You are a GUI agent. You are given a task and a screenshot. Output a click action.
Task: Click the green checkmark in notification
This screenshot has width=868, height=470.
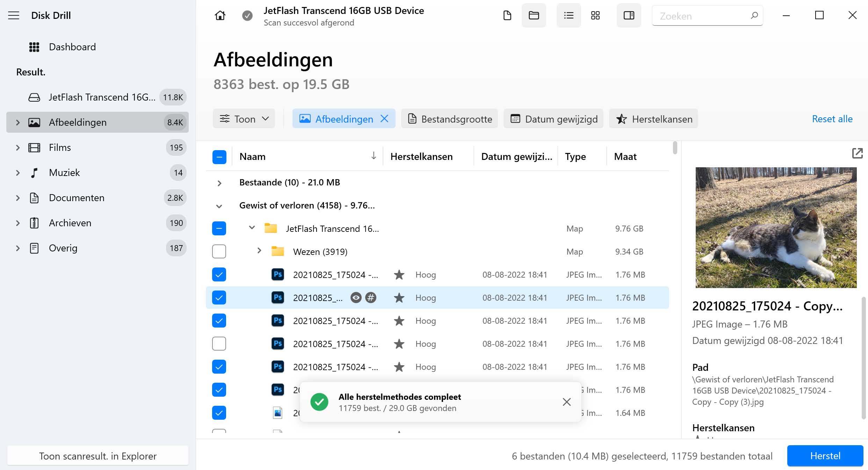[x=319, y=402]
